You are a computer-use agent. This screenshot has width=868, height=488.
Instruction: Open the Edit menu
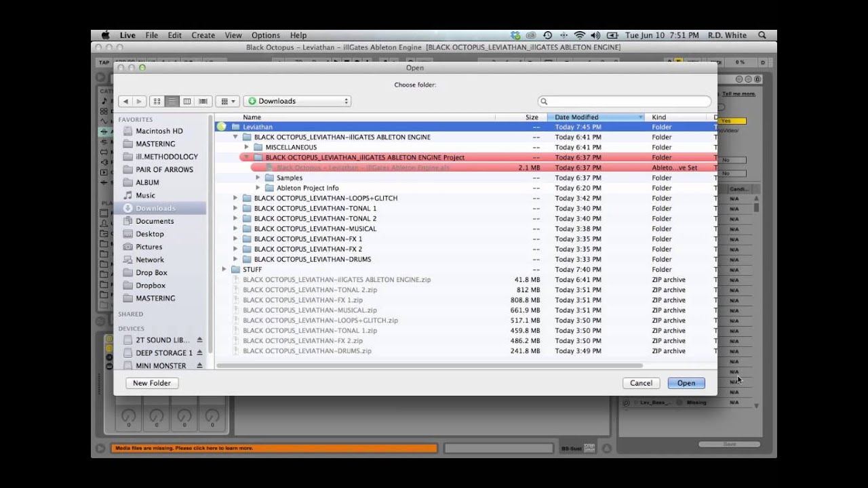(174, 35)
